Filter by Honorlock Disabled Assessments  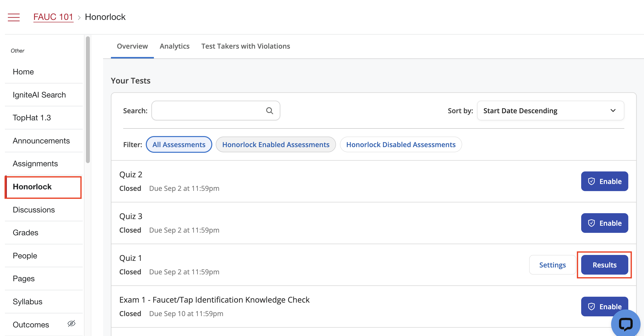[401, 144]
